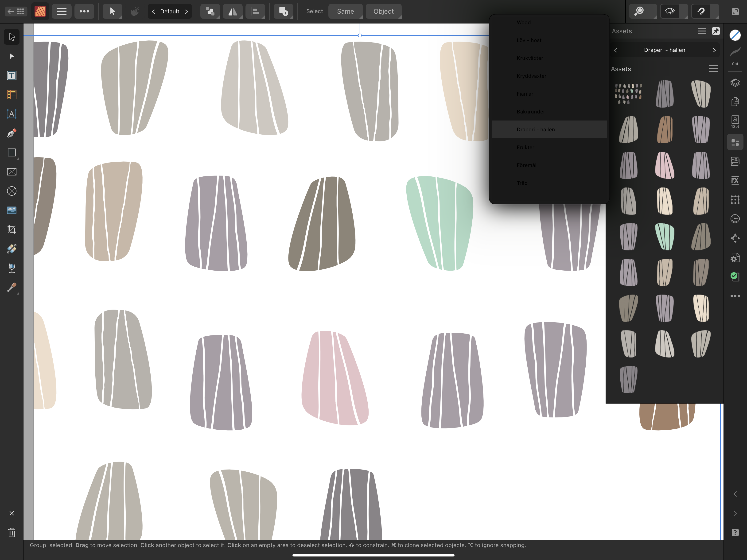The image size is (747, 560).
Task: Switch to next Default toolbar preset
Action: [x=187, y=12]
